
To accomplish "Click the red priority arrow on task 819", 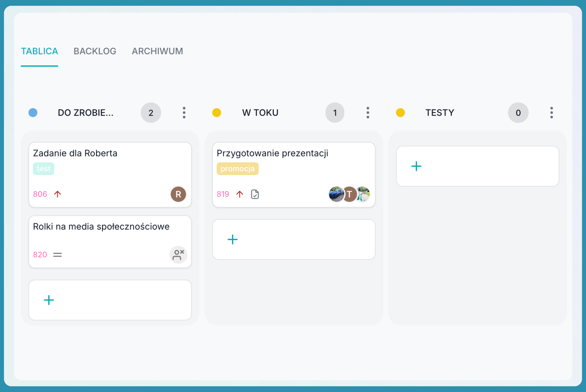I will click(240, 194).
